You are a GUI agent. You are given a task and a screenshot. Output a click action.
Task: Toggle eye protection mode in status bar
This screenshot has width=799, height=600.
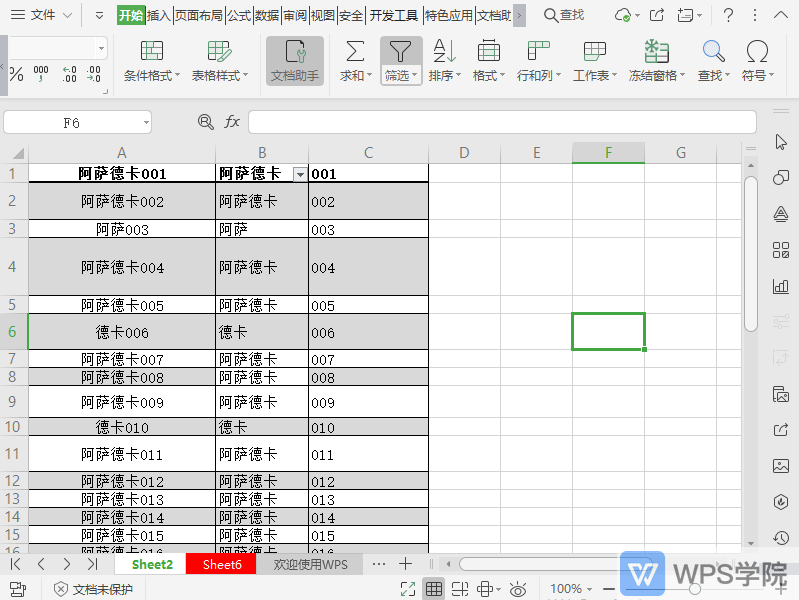pyautogui.click(x=517, y=589)
